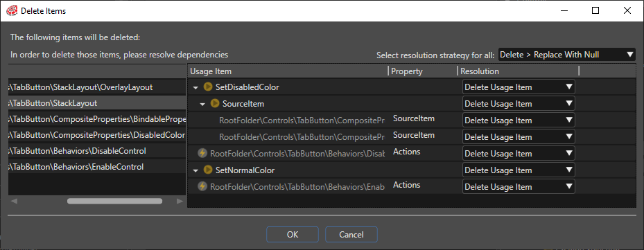Open the Resolution dropdown for SourceItem node
Viewport: 644px width, 250px height.
point(519,103)
